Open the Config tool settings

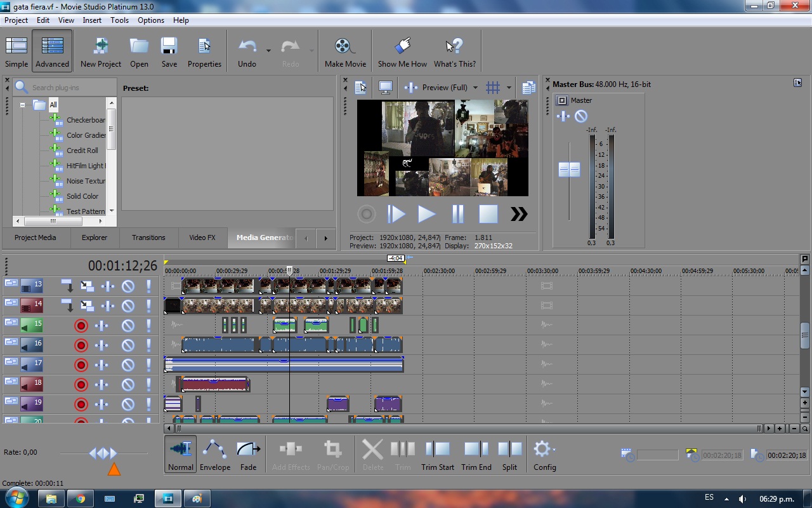point(544,454)
